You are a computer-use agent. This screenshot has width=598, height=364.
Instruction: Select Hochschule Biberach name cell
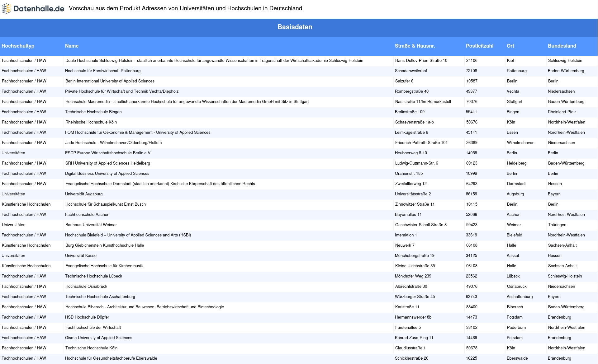145,307
